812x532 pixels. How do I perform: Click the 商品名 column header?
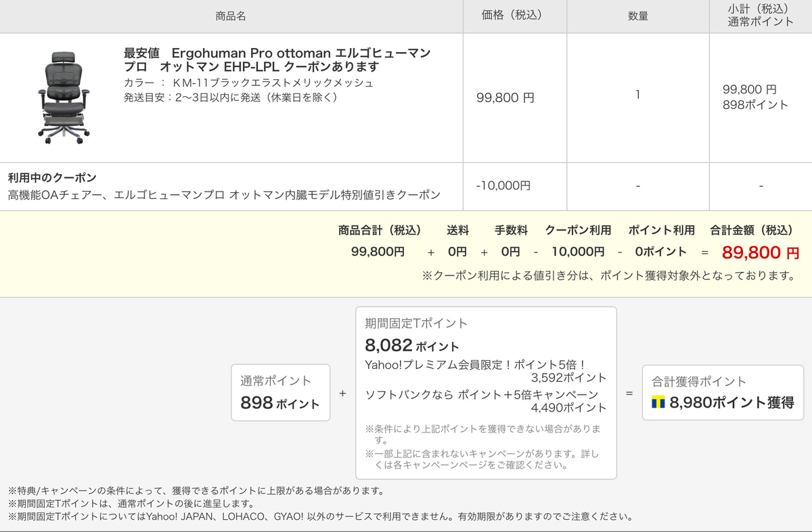click(x=231, y=16)
